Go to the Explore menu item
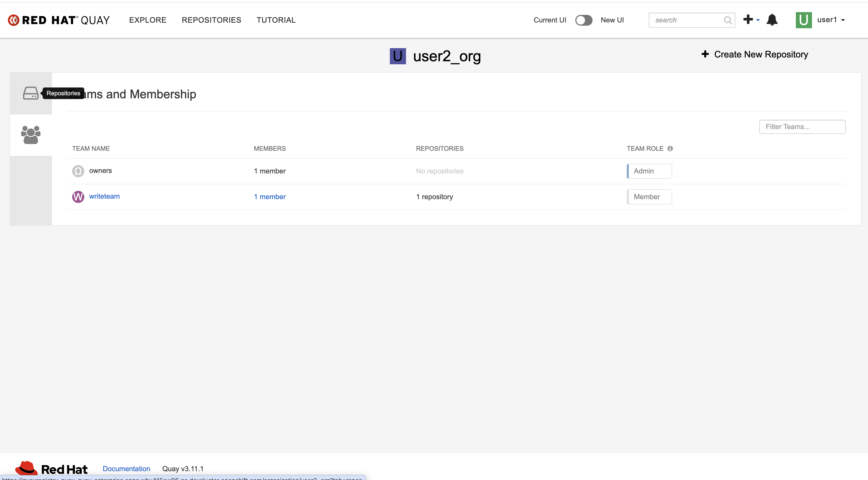Image resolution: width=868 pixels, height=480 pixels. (x=148, y=20)
